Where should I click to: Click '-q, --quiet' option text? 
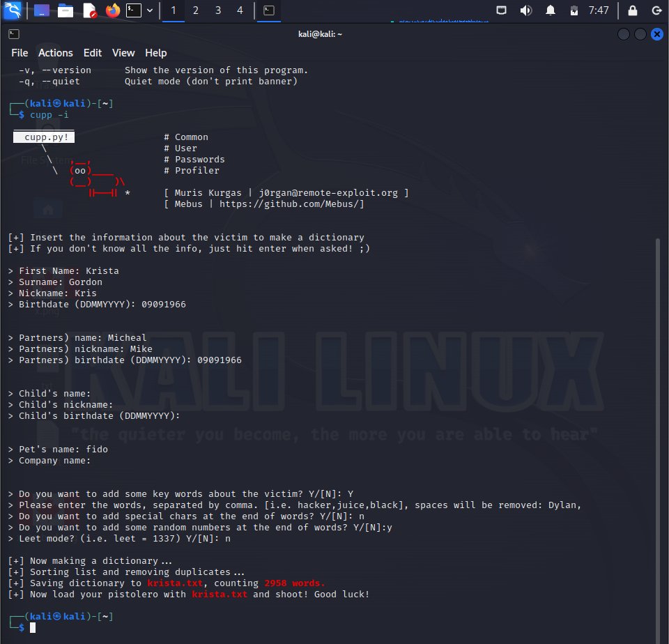tap(49, 82)
